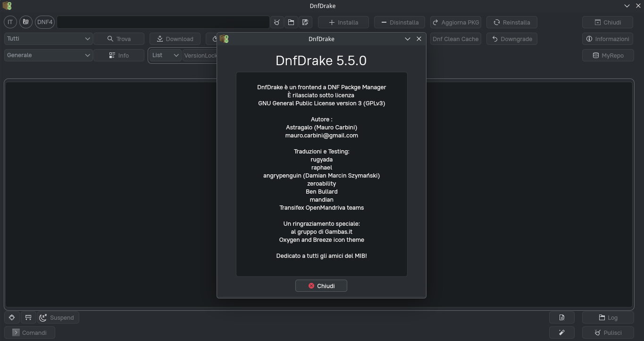Click the resize-width icon beside Suspend
This screenshot has width=644, height=341.
(28, 318)
